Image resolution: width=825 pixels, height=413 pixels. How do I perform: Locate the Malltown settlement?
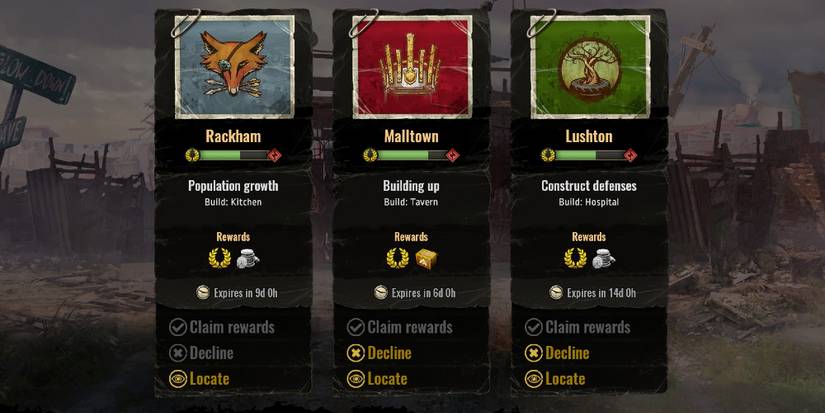[377, 379]
